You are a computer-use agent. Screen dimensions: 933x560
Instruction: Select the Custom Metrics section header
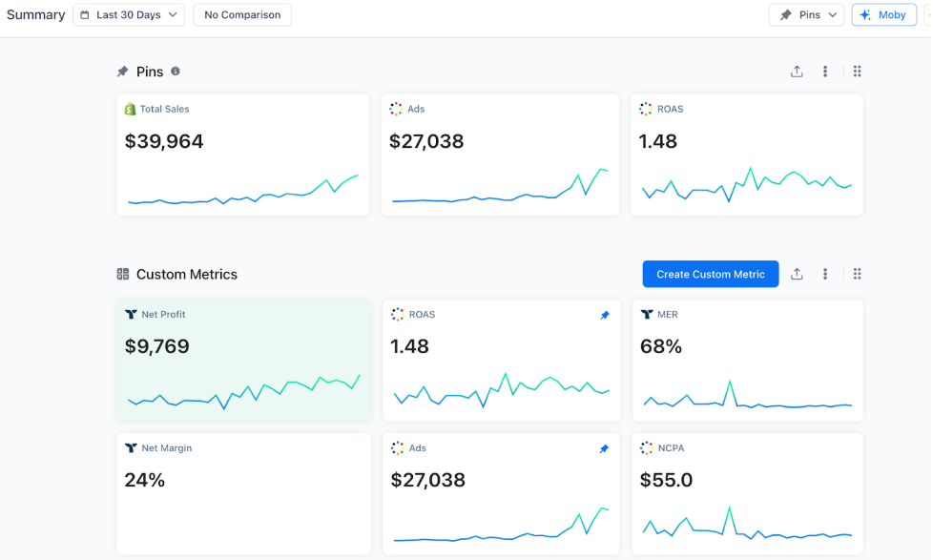[x=186, y=275]
